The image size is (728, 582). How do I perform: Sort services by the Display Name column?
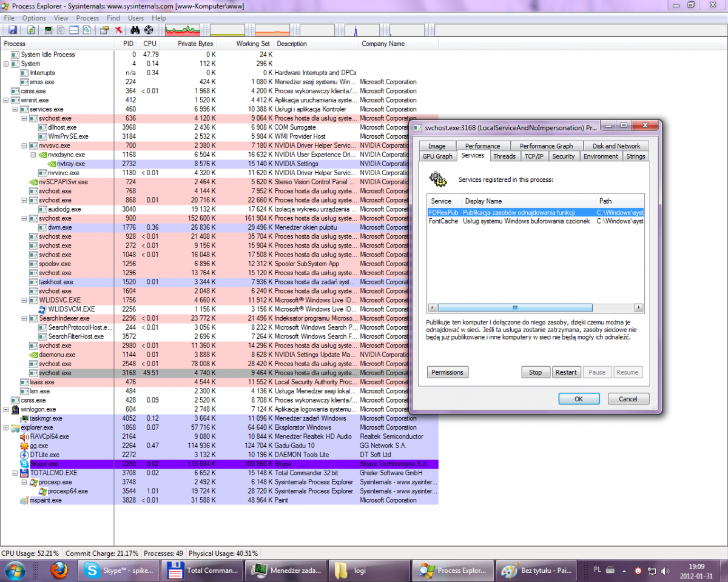pos(528,201)
